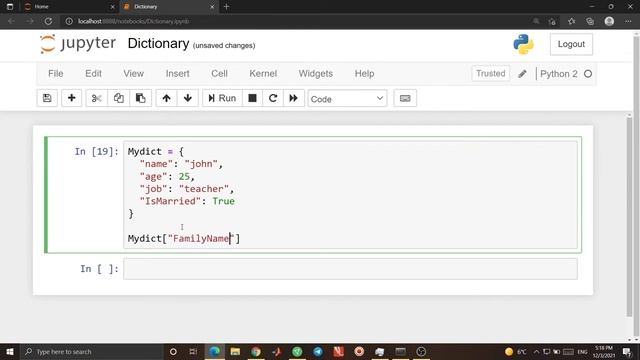This screenshot has height=360, width=640.
Task: Open Microsoft Edge from taskbar
Action: 214,351
